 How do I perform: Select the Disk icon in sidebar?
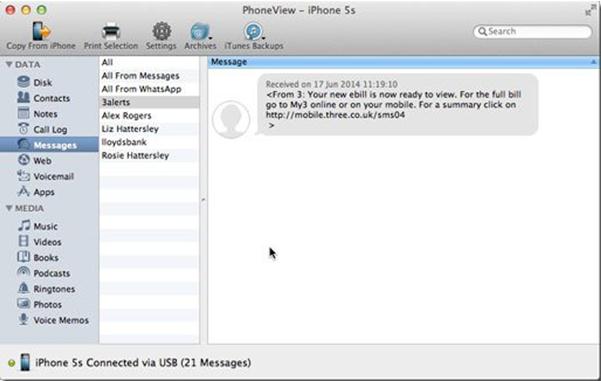pyautogui.click(x=23, y=82)
